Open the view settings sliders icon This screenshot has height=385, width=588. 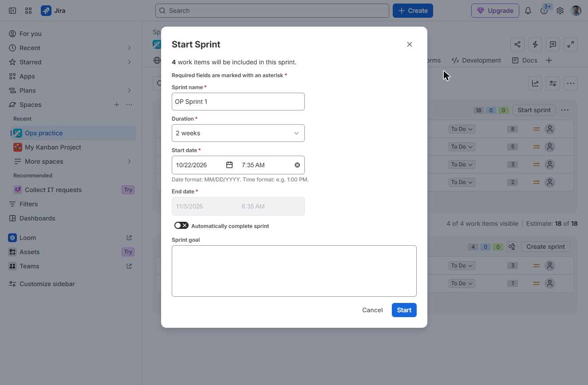click(x=553, y=83)
